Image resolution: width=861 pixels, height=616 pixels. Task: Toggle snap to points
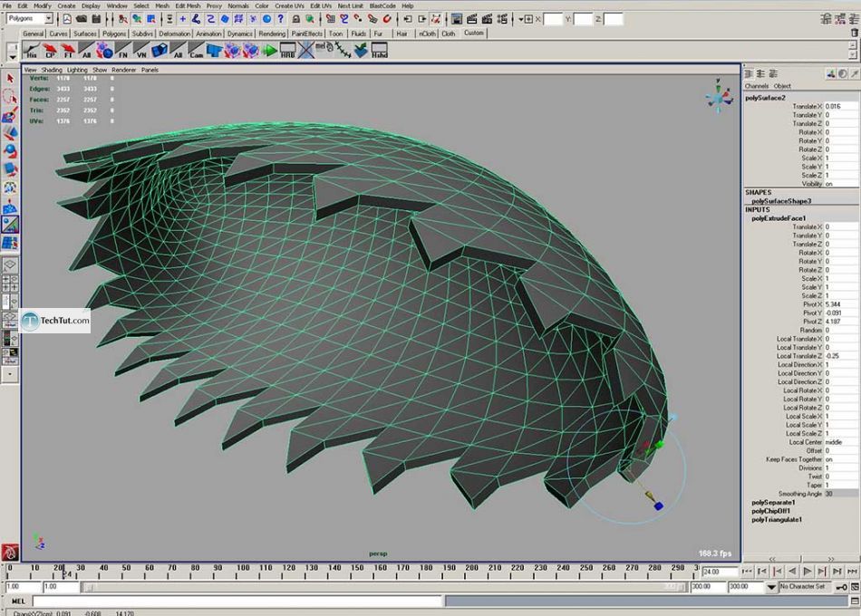coord(359,19)
